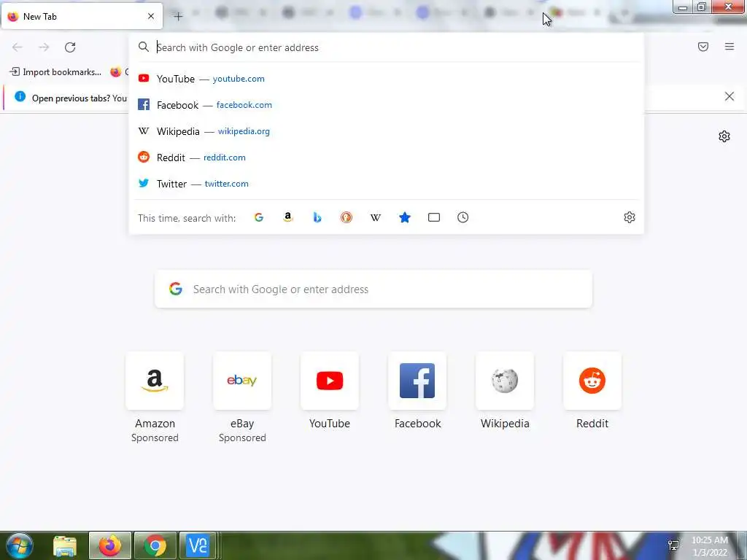Search in History using clock icon
The height and width of the screenshot is (560, 747).
[463, 217]
